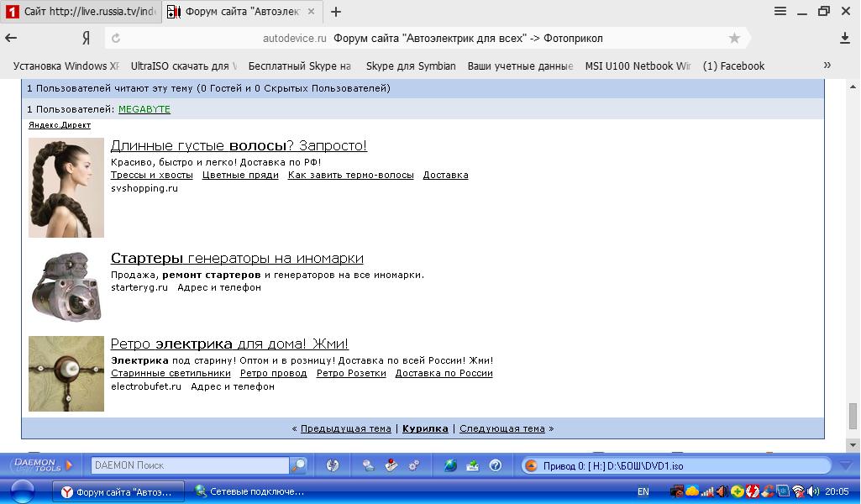Click the 'Цветные пряди' ad sublink

click(x=240, y=175)
